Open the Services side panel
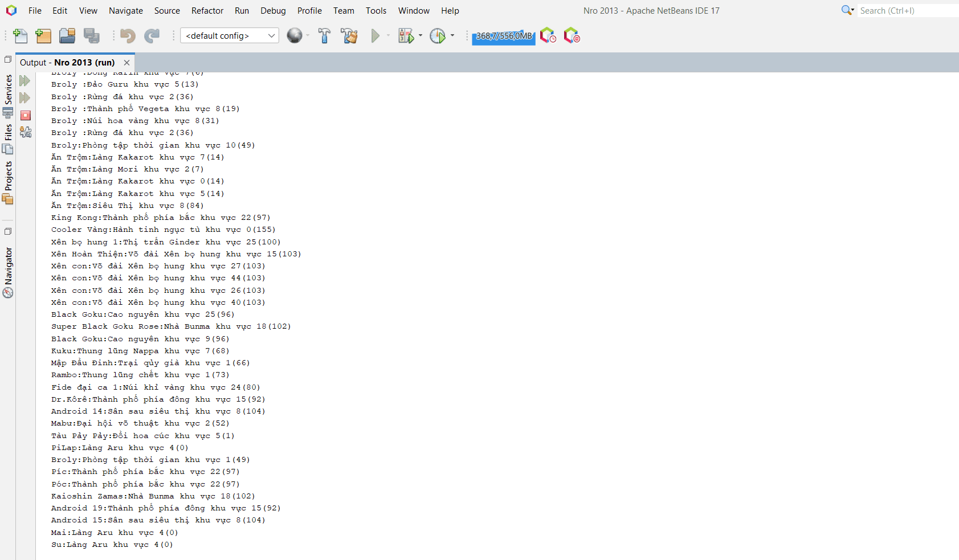The height and width of the screenshot is (560, 959). (8, 96)
